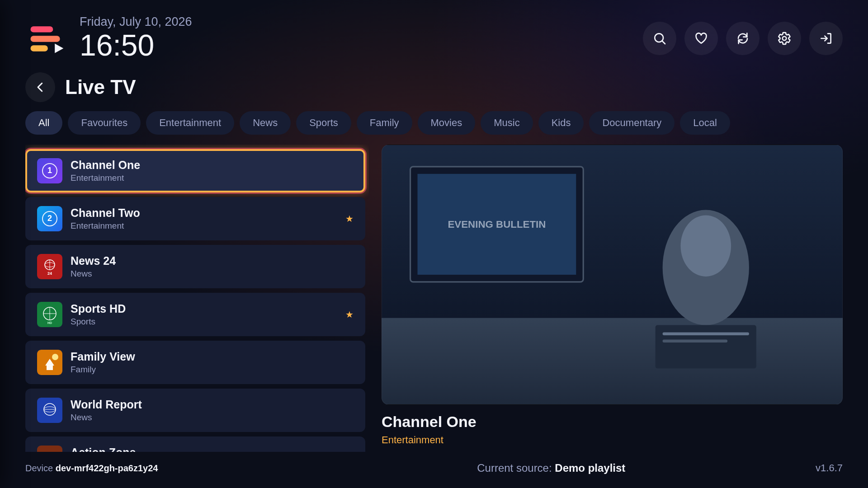The width and height of the screenshot is (868, 488).
Task: Open the search icon in header
Action: (660, 38)
